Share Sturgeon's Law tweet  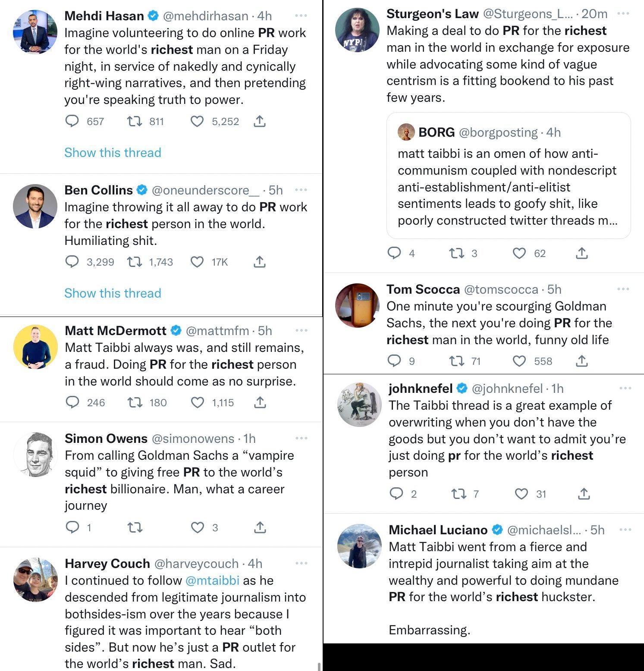[582, 253]
